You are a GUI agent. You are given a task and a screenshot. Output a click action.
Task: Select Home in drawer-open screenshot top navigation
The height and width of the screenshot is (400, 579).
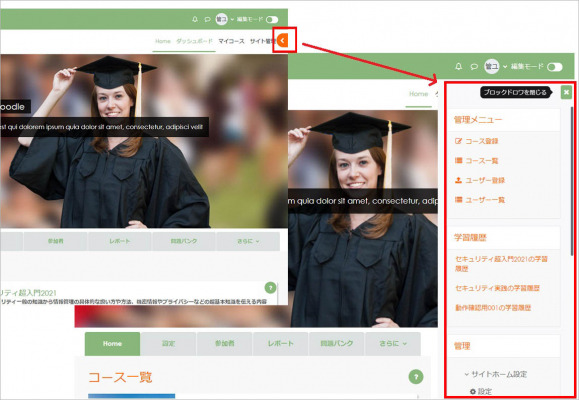coord(418,94)
